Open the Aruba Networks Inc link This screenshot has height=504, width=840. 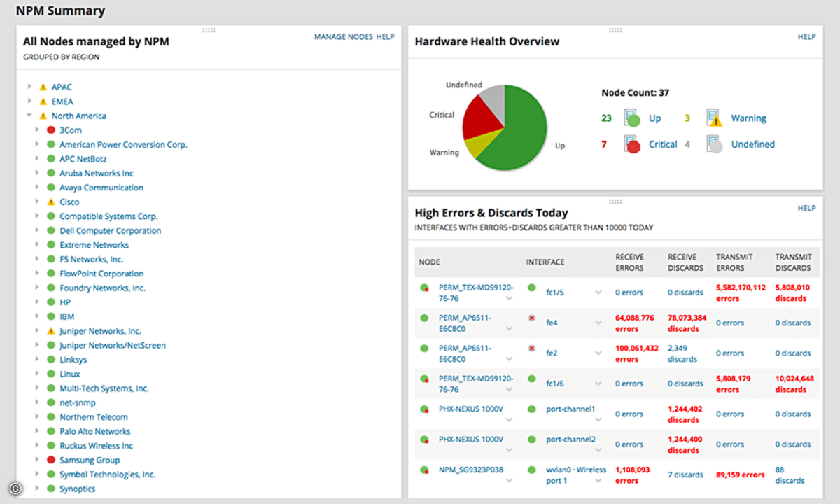97,173
